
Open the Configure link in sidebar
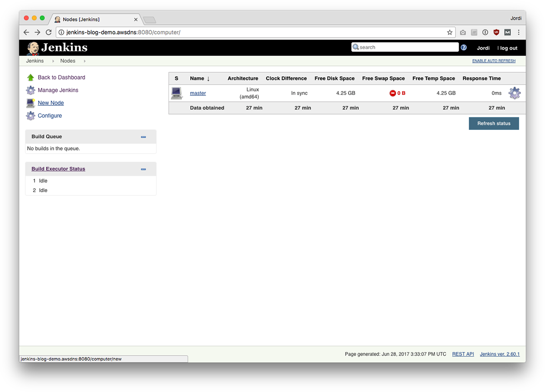coord(50,116)
